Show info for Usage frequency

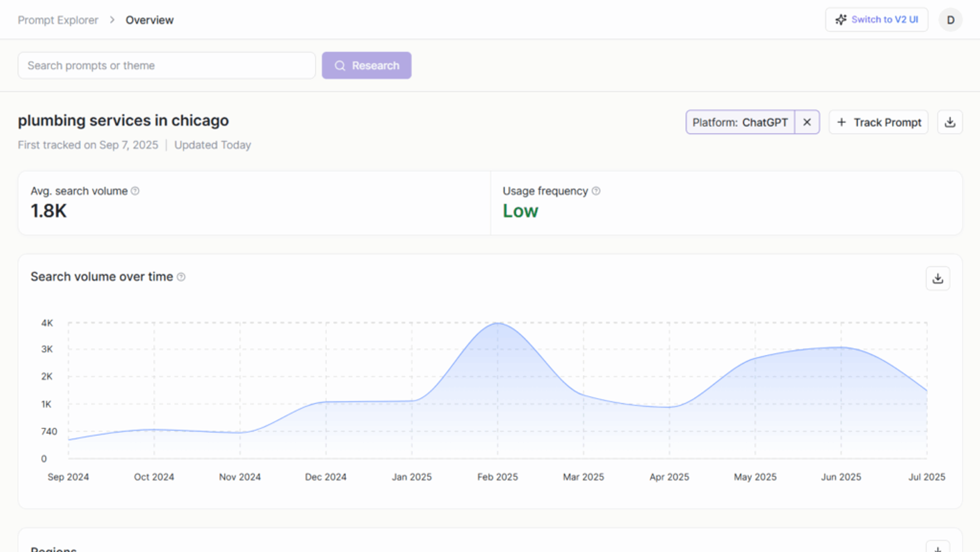coord(596,191)
